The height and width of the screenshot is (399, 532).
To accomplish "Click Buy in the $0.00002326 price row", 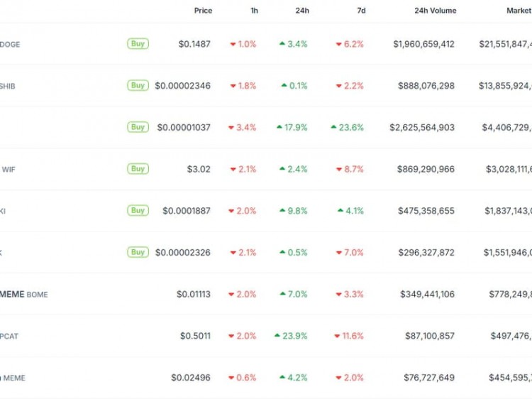I will [138, 252].
